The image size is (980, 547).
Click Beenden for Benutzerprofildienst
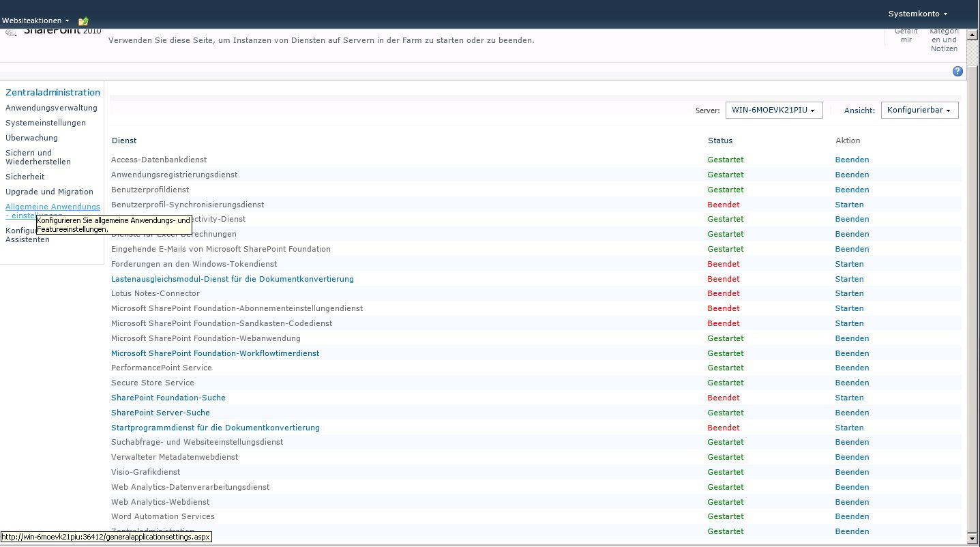coord(852,190)
